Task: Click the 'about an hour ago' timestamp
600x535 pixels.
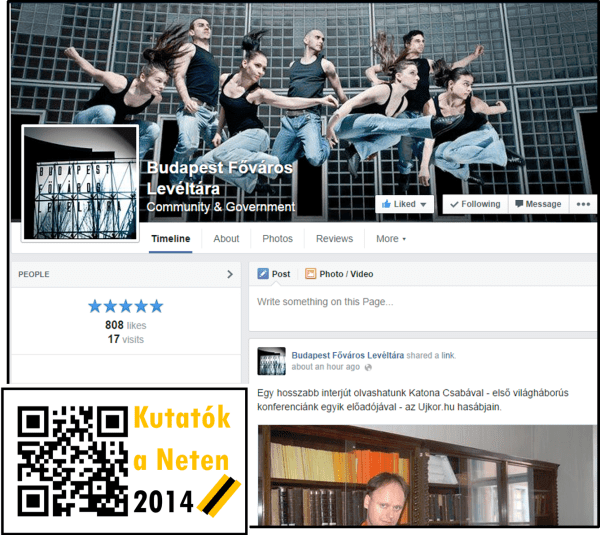Action: click(x=325, y=367)
